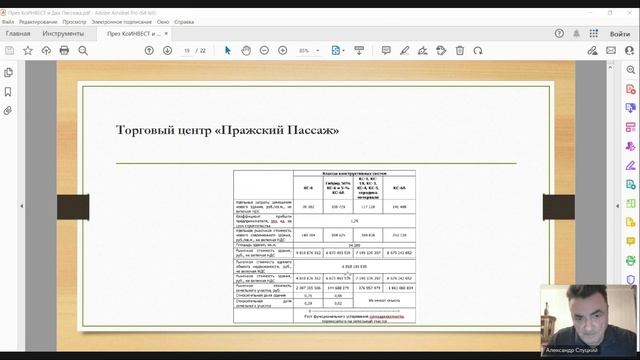Click the stamp tool icon

pyautogui.click(x=441, y=51)
